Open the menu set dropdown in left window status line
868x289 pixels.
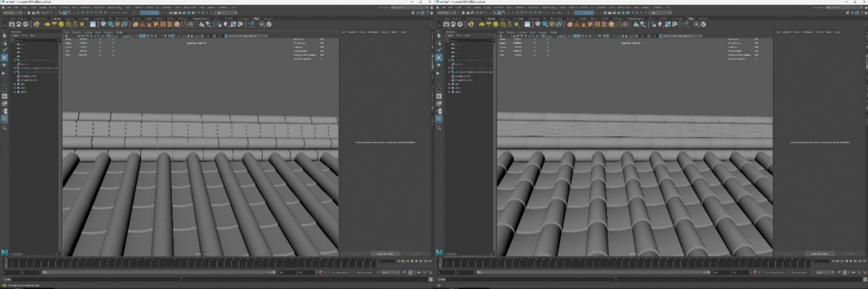(x=13, y=13)
